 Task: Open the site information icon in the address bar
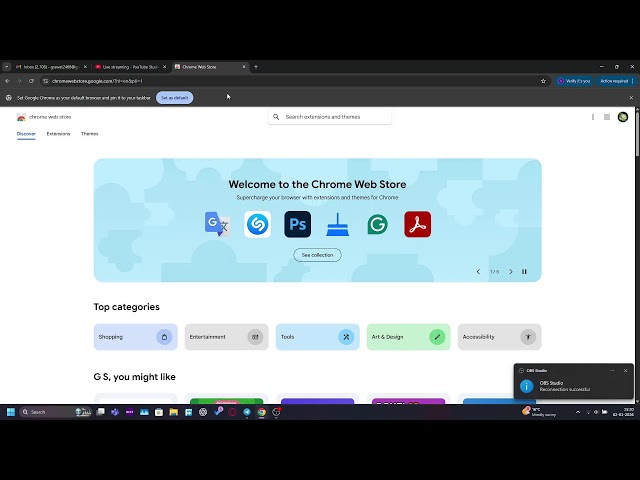(46, 81)
